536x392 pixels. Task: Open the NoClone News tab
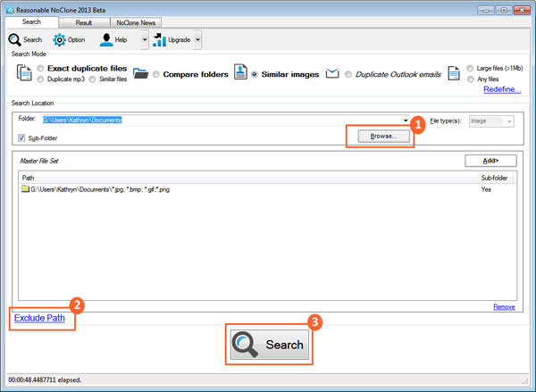136,23
